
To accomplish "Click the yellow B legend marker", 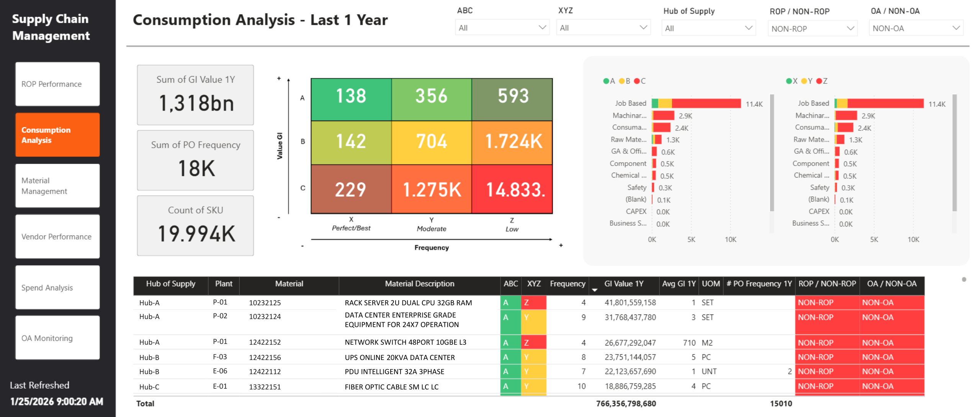I will [x=622, y=81].
